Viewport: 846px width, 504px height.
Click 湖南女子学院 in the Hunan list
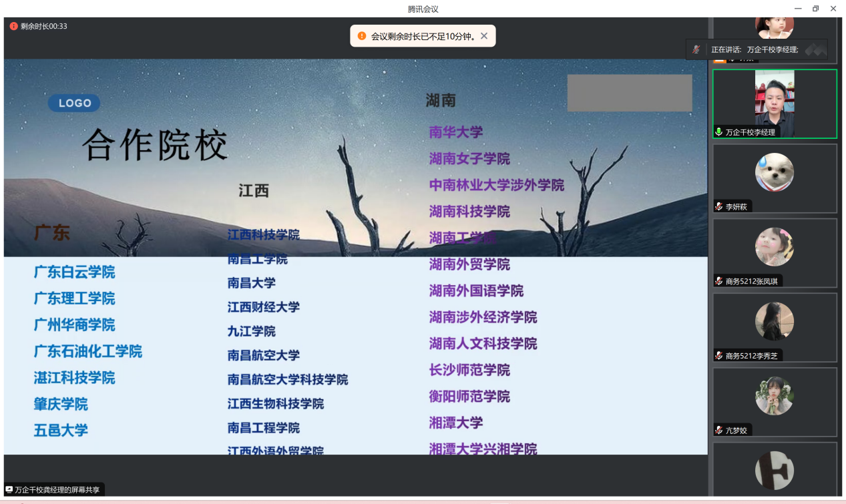click(469, 159)
